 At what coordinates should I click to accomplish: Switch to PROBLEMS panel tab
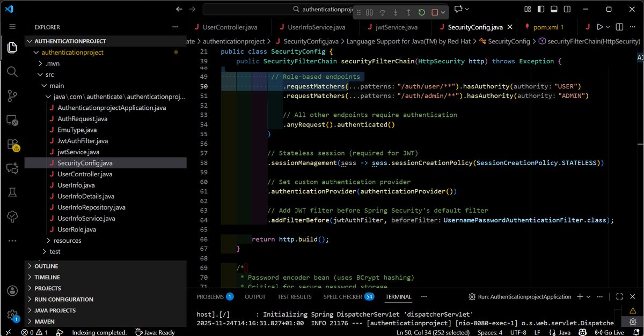(215, 296)
